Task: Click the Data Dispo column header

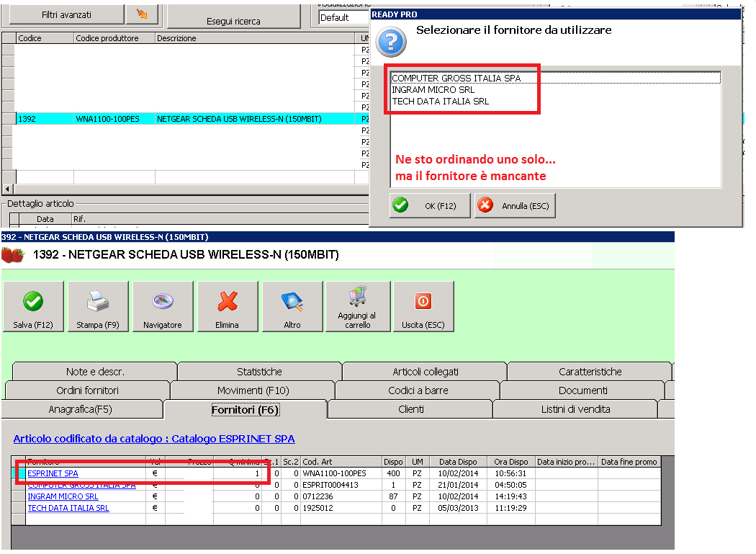Action: [458, 462]
